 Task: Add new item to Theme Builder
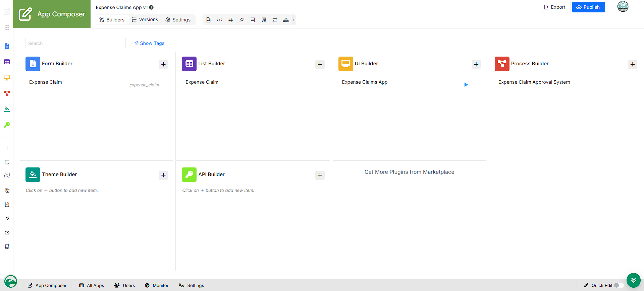tap(163, 175)
